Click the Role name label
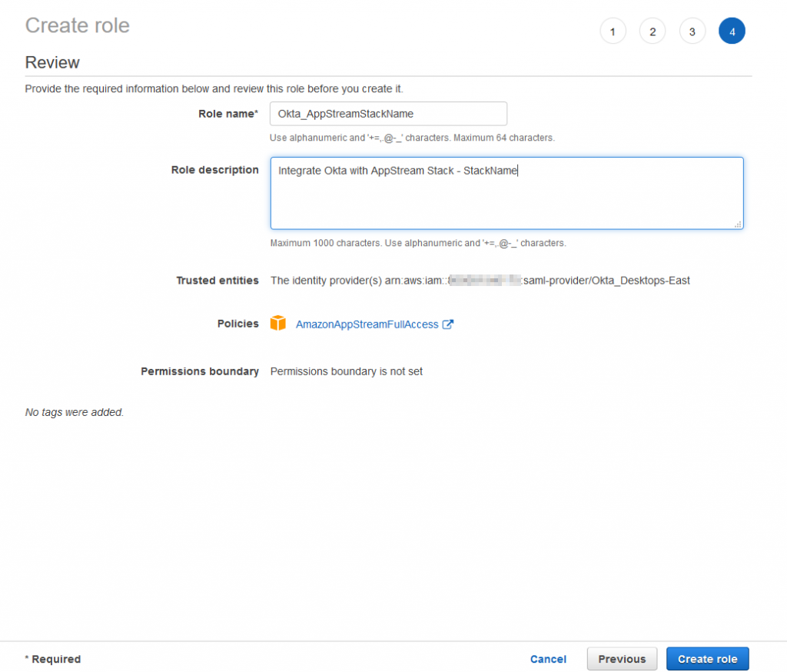The image size is (787, 672). click(x=228, y=114)
